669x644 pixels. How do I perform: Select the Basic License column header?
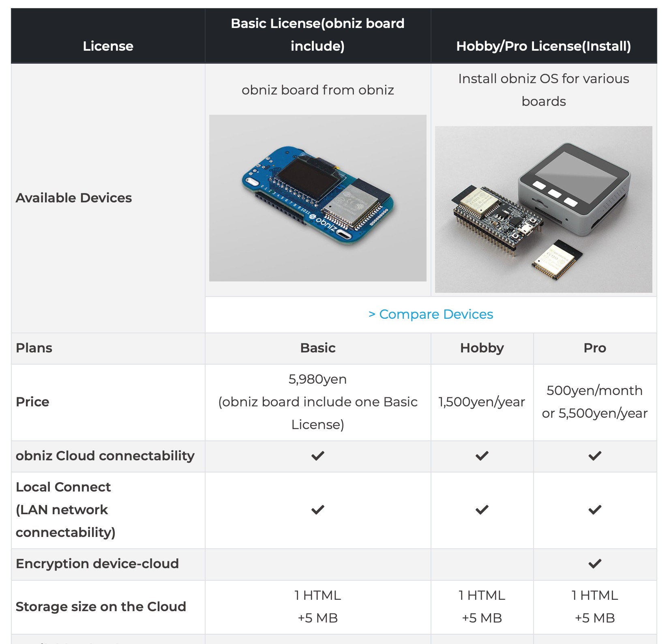(x=317, y=35)
